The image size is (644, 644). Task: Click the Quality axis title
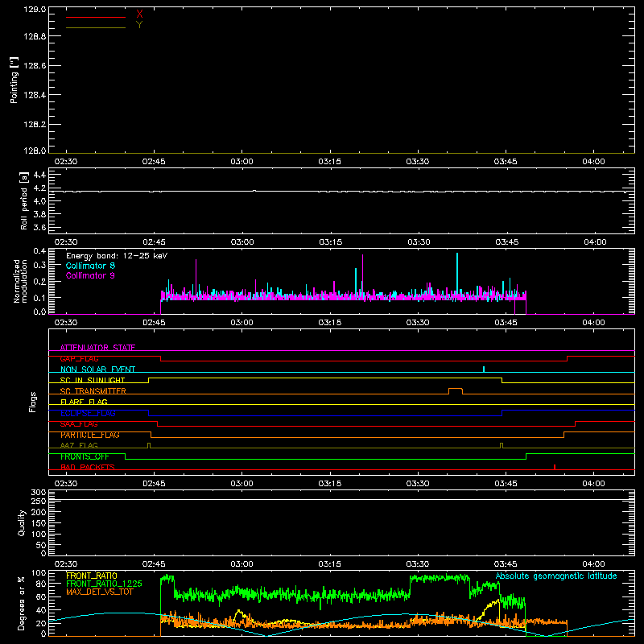[x=22, y=522]
